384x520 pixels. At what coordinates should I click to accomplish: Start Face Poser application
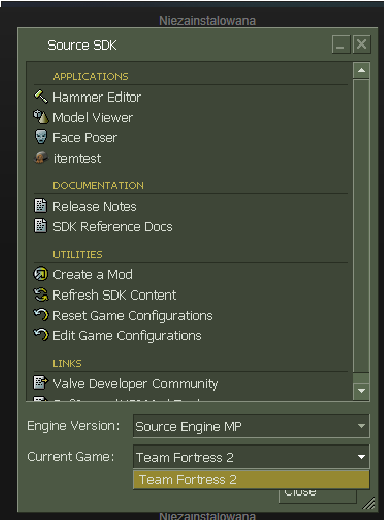(x=85, y=138)
